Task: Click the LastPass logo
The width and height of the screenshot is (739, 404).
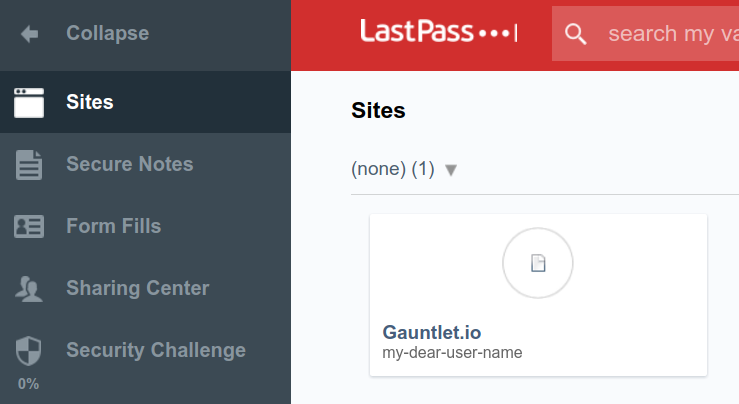Action: pyautogui.click(x=439, y=32)
